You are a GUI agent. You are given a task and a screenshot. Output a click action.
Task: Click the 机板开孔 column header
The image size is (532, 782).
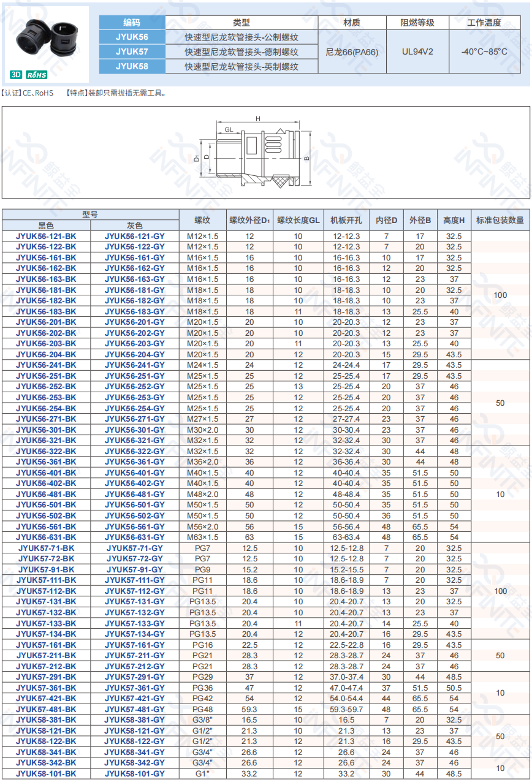pos(346,219)
